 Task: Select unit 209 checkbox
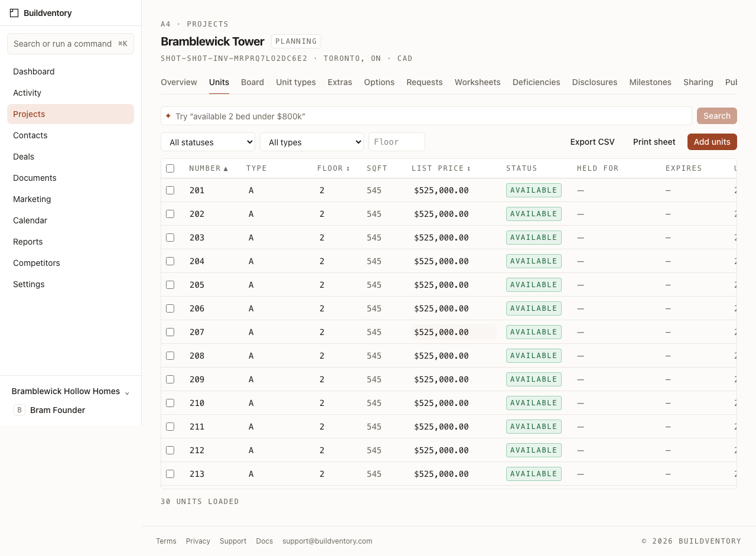[170, 379]
